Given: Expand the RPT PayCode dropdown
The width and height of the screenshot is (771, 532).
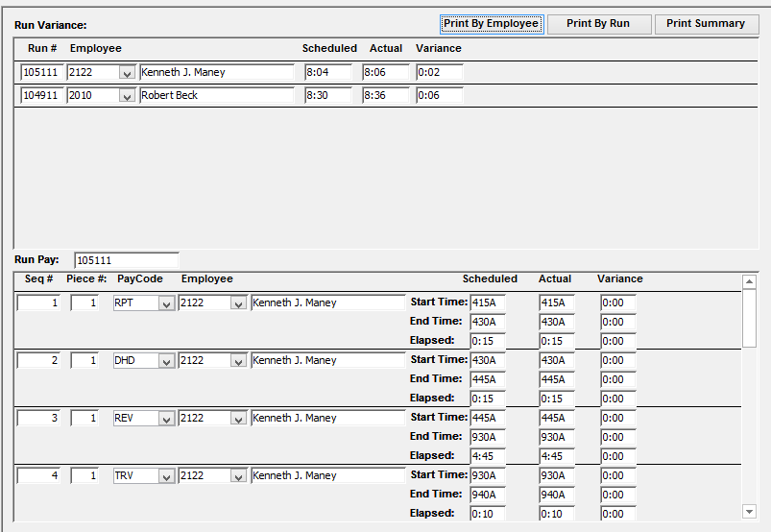Looking at the screenshot, I should (166, 303).
